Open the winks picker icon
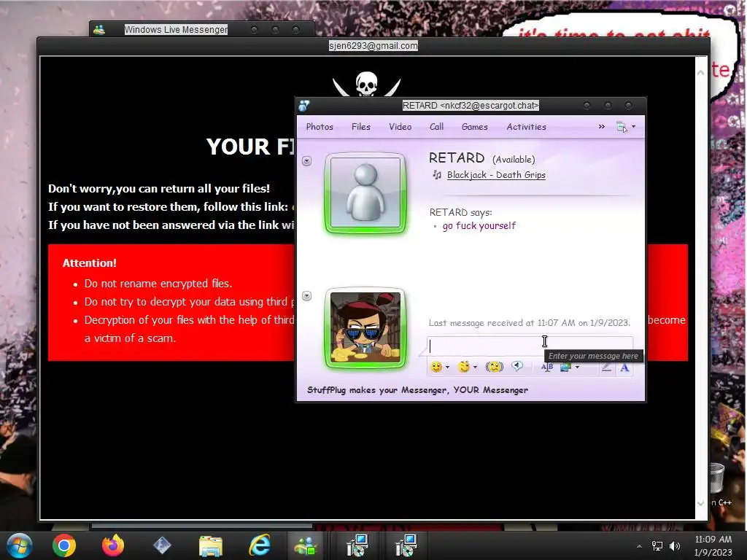 pos(463,367)
